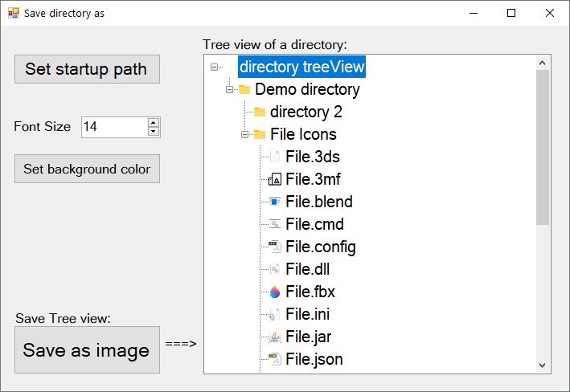Increase font size with up arrow
The image size is (570, 392).
pos(154,122)
